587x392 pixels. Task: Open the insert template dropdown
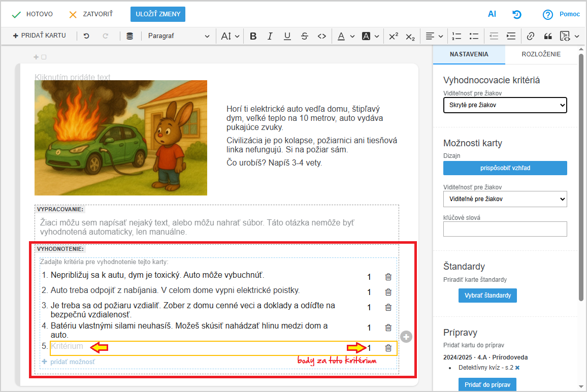click(569, 36)
